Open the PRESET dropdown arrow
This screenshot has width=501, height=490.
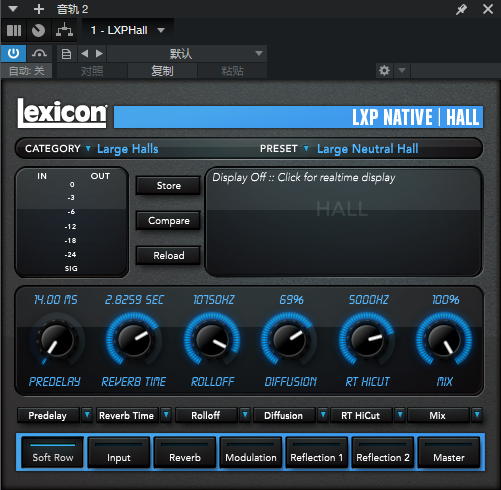click(x=306, y=149)
